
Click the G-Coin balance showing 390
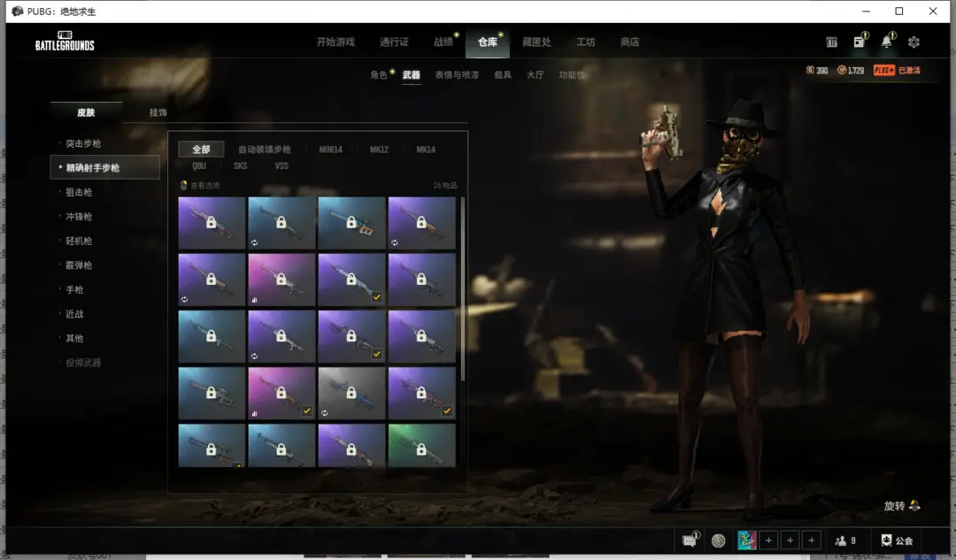tap(817, 71)
